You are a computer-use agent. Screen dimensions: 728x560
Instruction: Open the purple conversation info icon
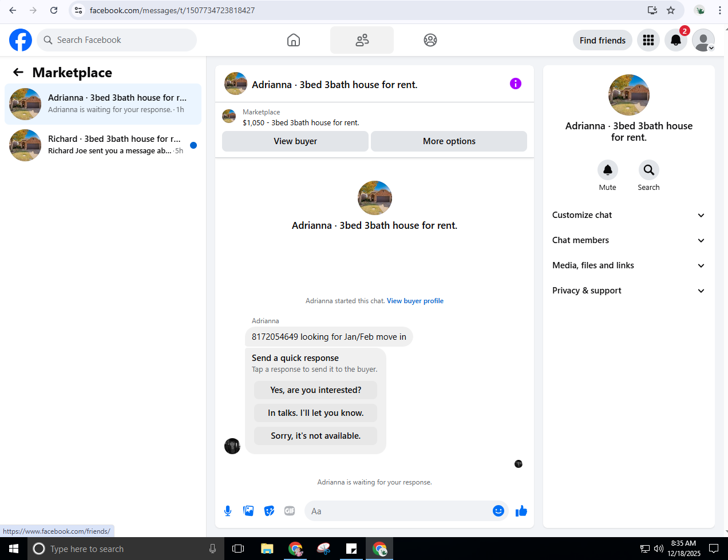click(516, 84)
